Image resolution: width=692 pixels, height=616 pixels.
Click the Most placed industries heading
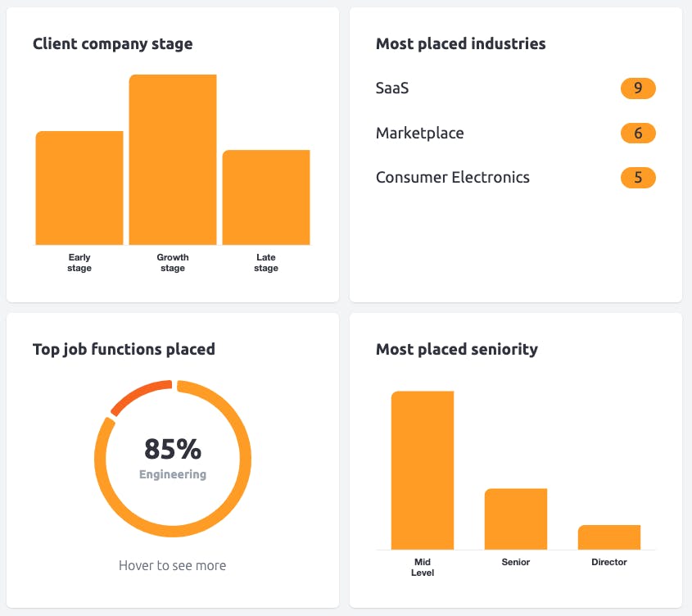[x=461, y=43]
